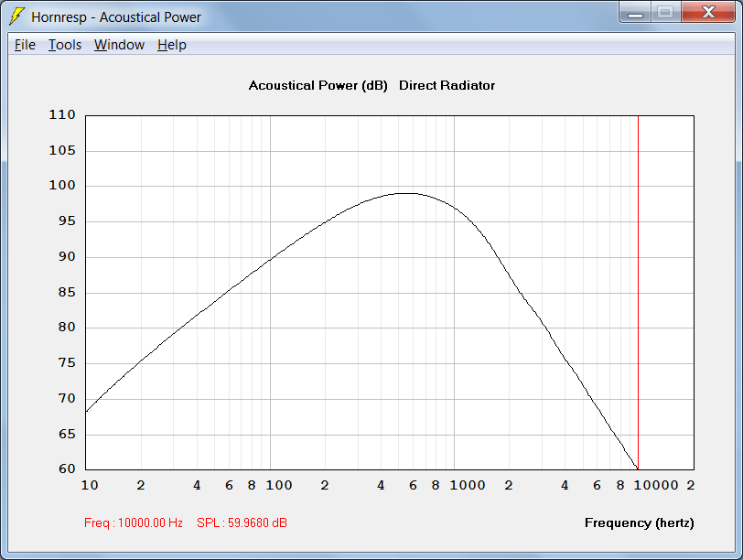The height and width of the screenshot is (560, 743).
Task: Click the 100 Hz x-axis label
Action: pos(278,485)
